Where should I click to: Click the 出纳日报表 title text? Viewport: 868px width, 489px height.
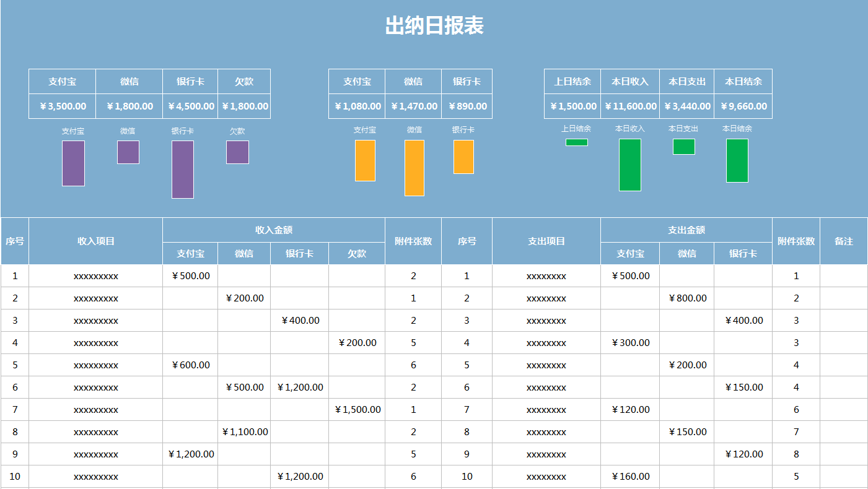pyautogui.click(x=434, y=26)
